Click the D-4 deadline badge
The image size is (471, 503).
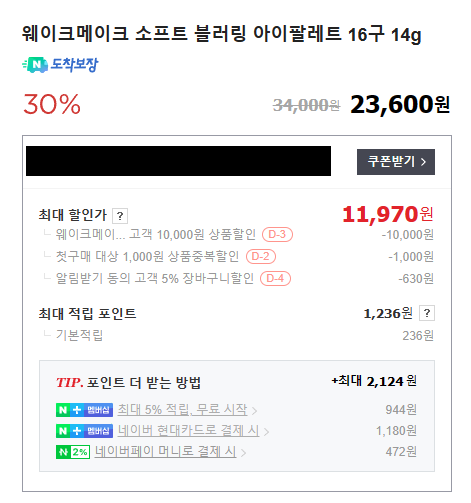(275, 278)
